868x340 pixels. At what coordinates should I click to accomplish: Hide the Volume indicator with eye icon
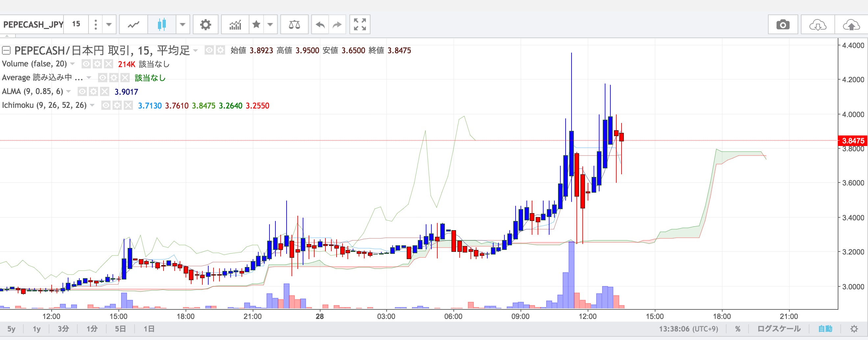pos(86,64)
